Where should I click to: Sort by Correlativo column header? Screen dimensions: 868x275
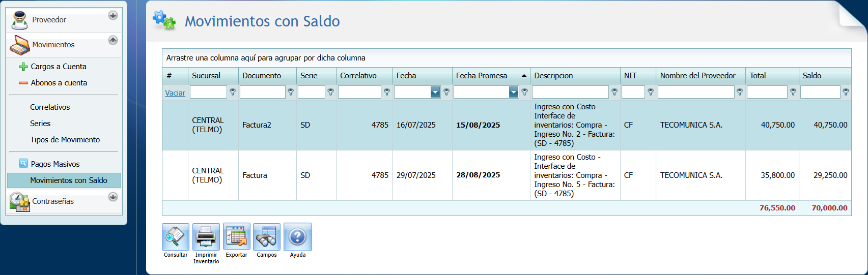[364, 76]
